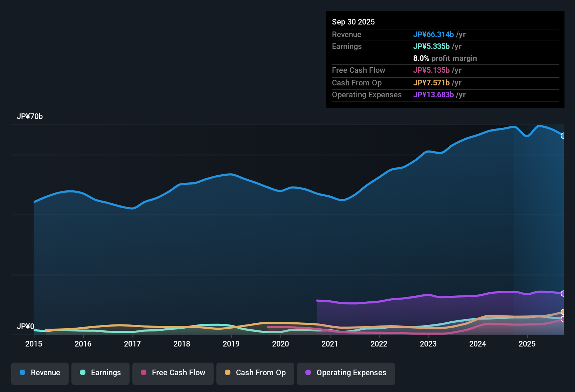Viewport: 575px width, 392px height.
Task: Toggle the Cash From Op series off
Action: [255, 373]
